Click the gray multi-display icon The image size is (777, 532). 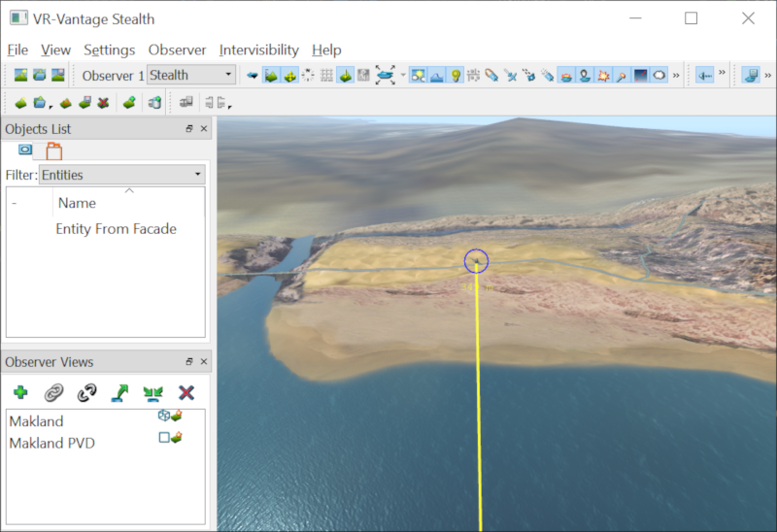[186, 103]
